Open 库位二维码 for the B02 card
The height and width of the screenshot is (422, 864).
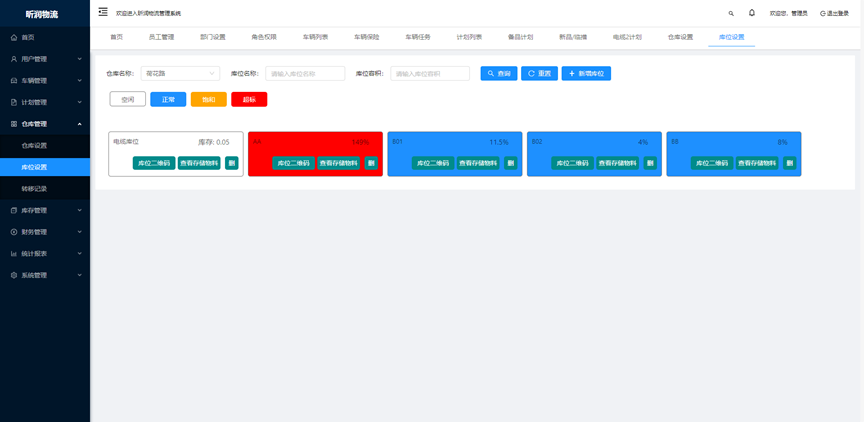click(x=573, y=163)
